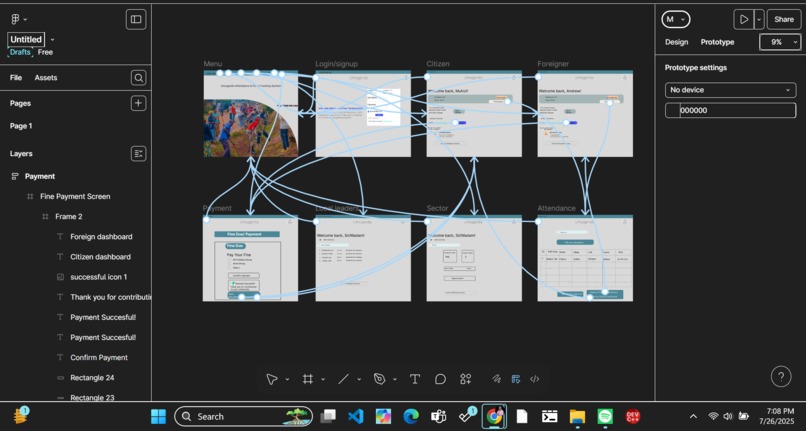Select the Attendance frame label
This screenshot has width=806, height=431.
click(x=556, y=208)
